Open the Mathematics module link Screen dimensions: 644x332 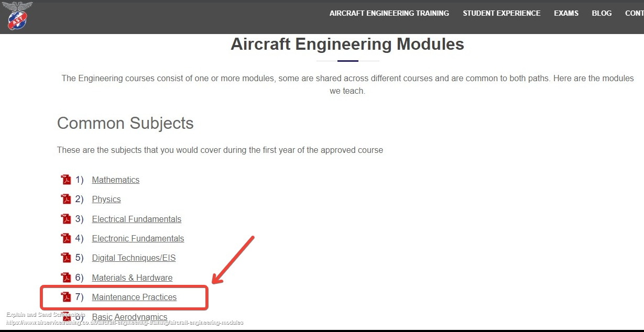(116, 180)
